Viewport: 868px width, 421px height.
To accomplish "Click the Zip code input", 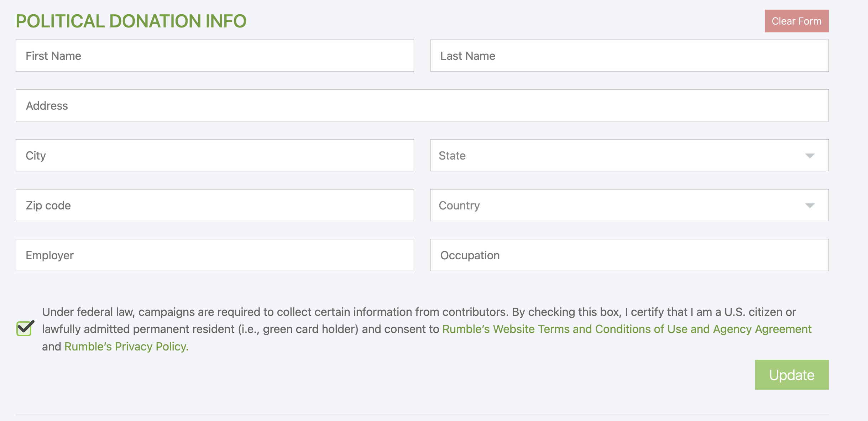I will coord(215,205).
